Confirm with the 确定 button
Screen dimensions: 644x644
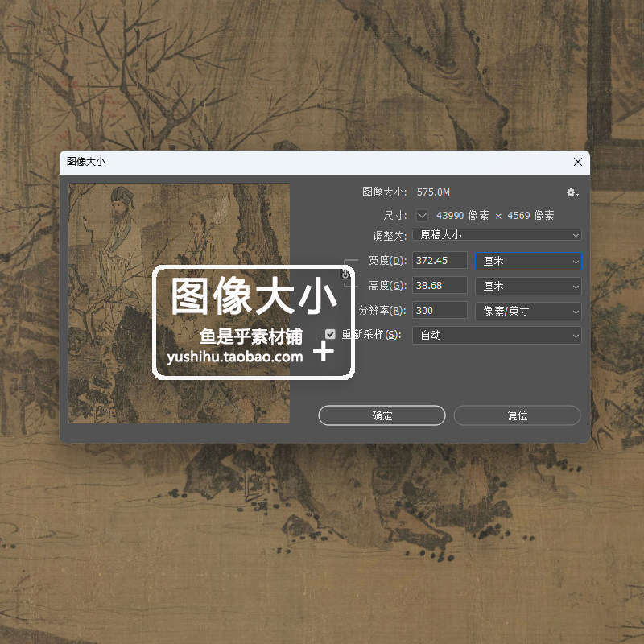click(382, 415)
